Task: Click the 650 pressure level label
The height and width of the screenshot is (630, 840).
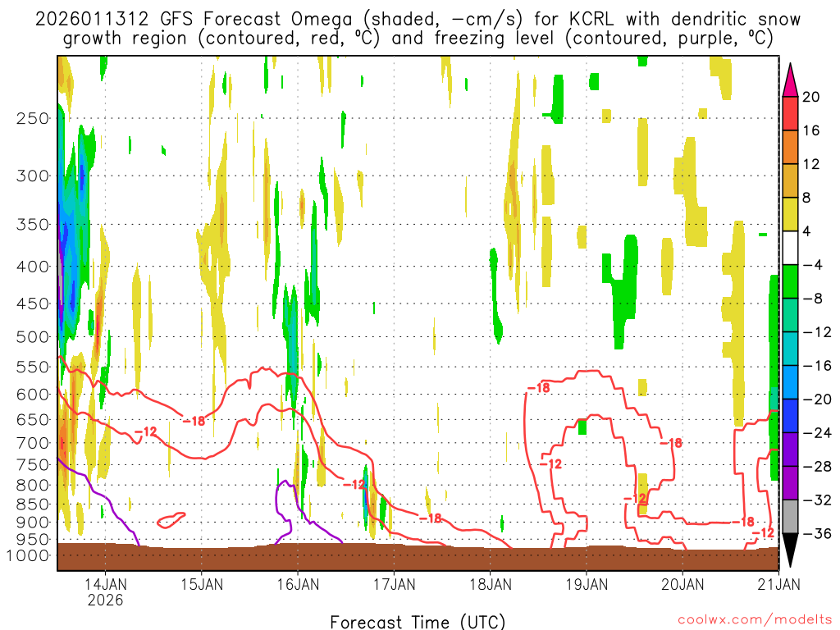Action: [x=33, y=419]
